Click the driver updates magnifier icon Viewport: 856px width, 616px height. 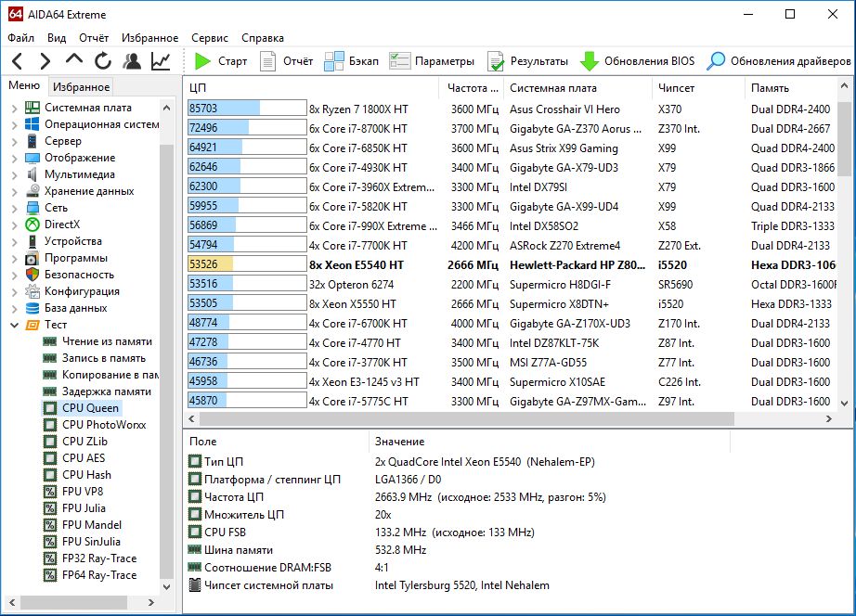coord(716,61)
